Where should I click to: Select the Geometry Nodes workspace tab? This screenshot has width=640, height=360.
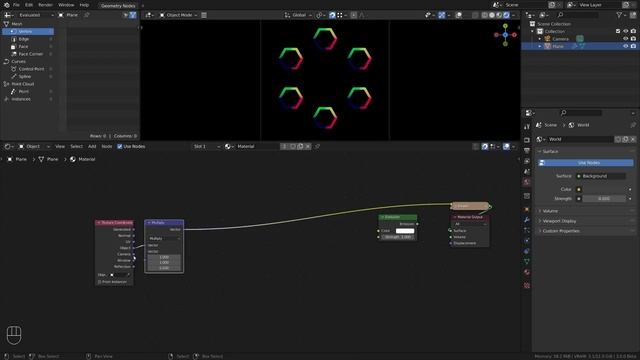coord(118,6)
